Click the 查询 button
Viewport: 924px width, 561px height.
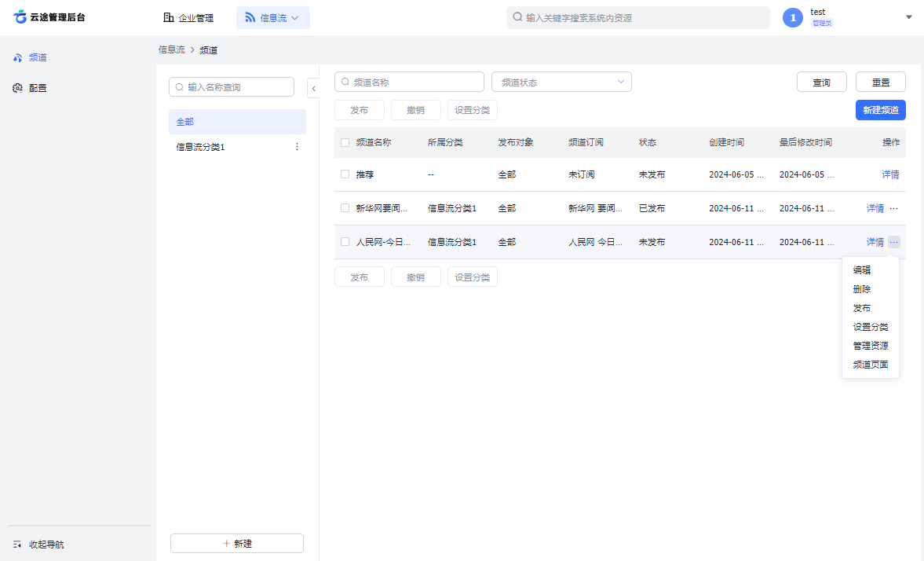click(821, 82)
